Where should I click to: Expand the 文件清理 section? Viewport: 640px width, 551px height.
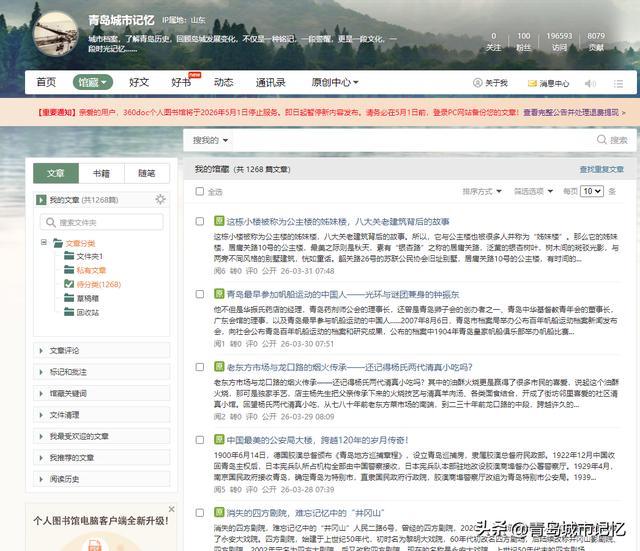(x=101, y=415)
